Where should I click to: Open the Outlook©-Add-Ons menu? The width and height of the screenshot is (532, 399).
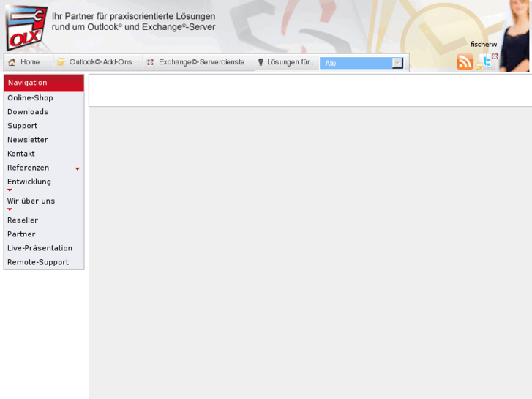coord(100,62)
